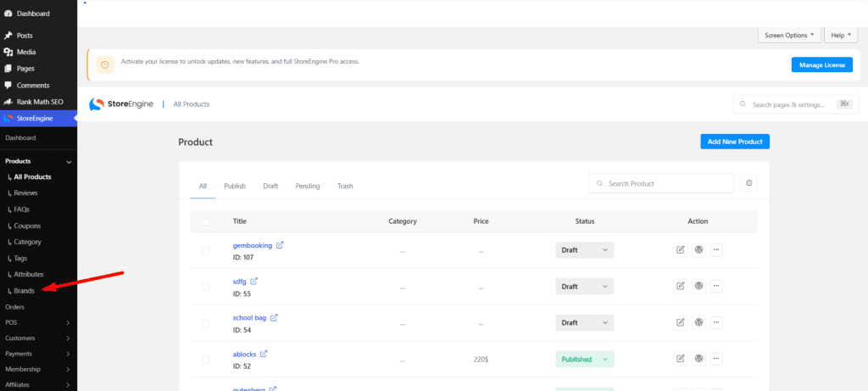The width and height of the screenshot is (868, 391).
Task: Click WordPress icon in ablocks row
Action: [698, 359]
